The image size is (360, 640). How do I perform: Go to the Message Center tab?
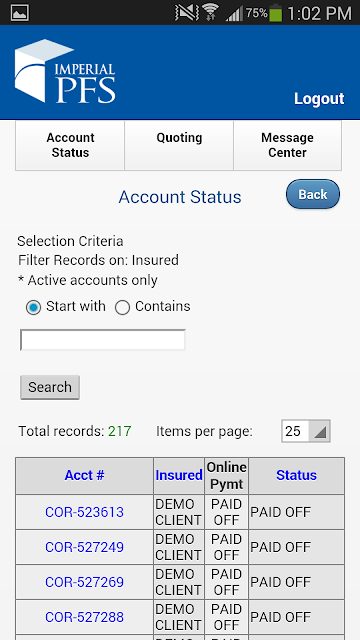point(287,145)
